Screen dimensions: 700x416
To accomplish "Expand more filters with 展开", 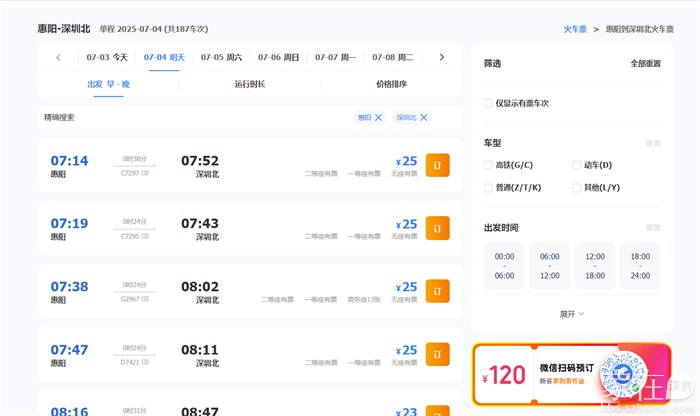I will tap(572, 314).
